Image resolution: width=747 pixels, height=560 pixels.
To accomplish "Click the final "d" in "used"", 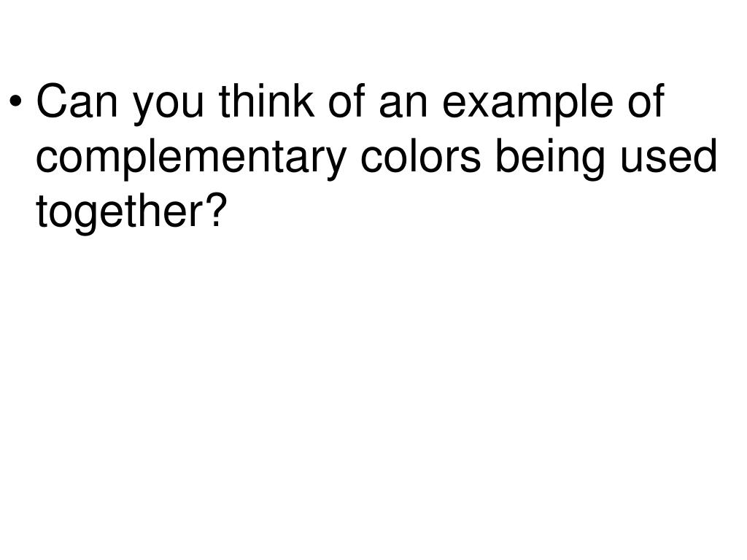I will 704,155.
